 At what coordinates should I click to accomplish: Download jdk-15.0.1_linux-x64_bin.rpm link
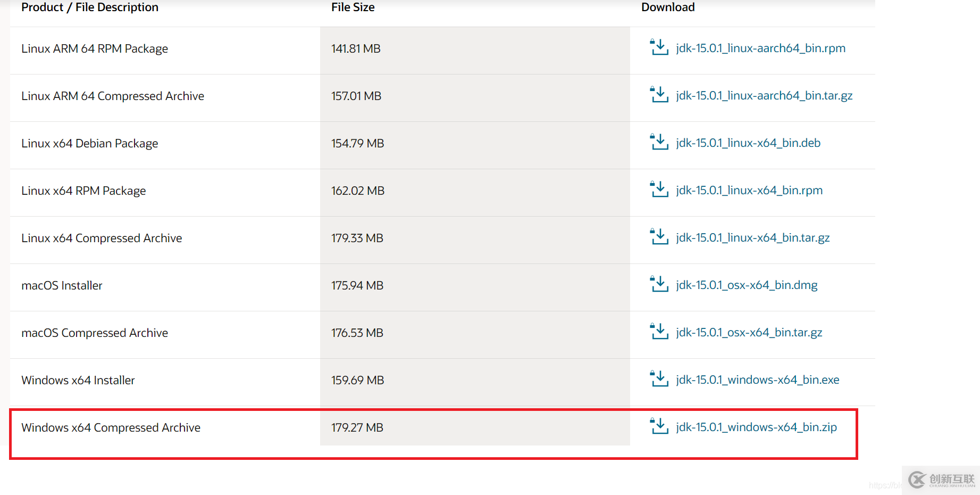[749, 191]
